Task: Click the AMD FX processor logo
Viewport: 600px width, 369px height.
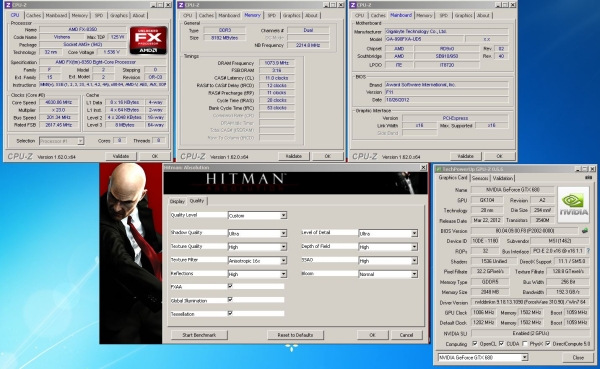Action: tap(148, 40)
